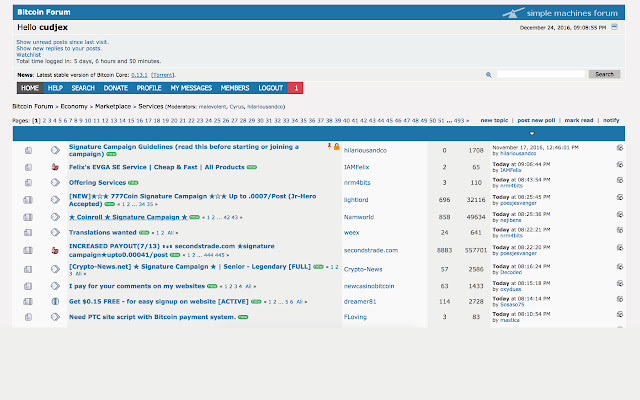
Task: Click last-post icon for Crypto-News row
Action: [620, 267]
